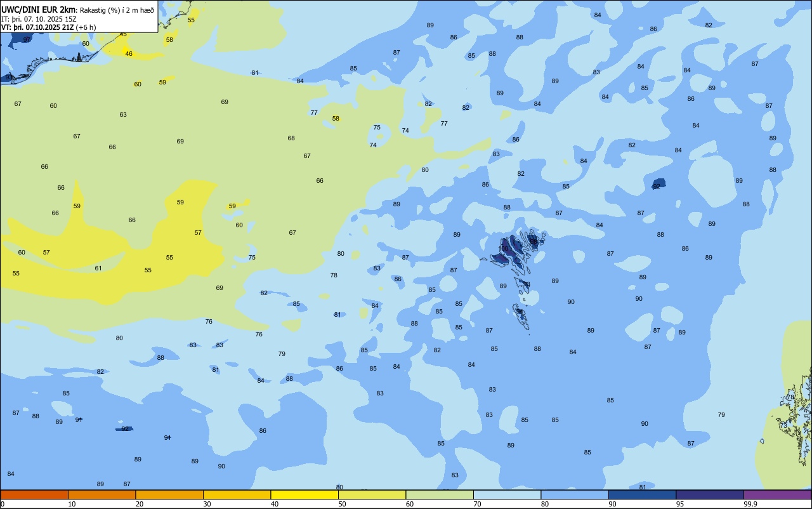Click the 'VT: þri. 07.10.2025 21Z' valid time
The image size is (812, 509).
37,27
